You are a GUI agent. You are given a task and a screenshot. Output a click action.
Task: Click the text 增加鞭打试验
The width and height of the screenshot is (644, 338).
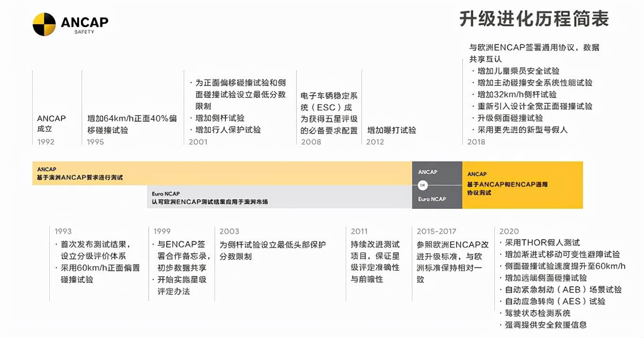click(x=391, y=130)
